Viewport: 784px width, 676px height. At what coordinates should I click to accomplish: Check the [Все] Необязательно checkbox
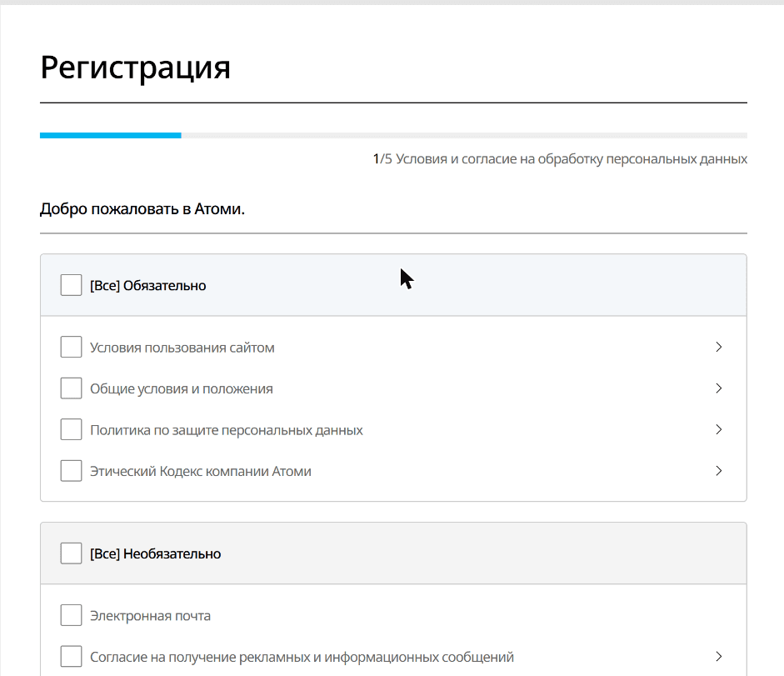(71, 553)
